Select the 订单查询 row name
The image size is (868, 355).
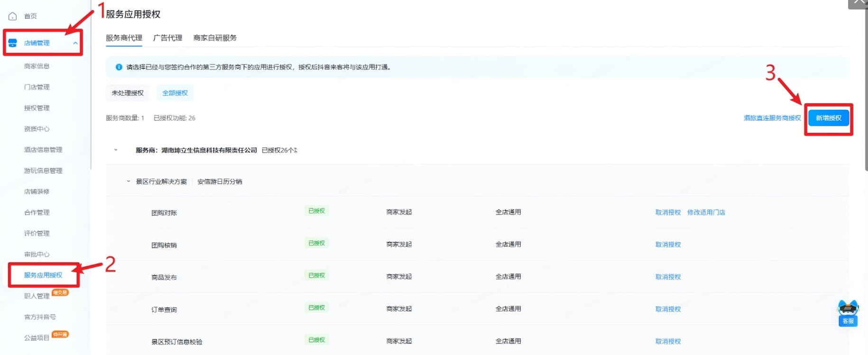pos(164,309)
